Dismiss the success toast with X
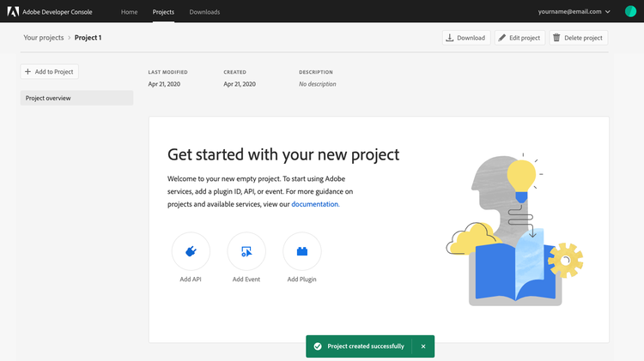 point(423,346)
